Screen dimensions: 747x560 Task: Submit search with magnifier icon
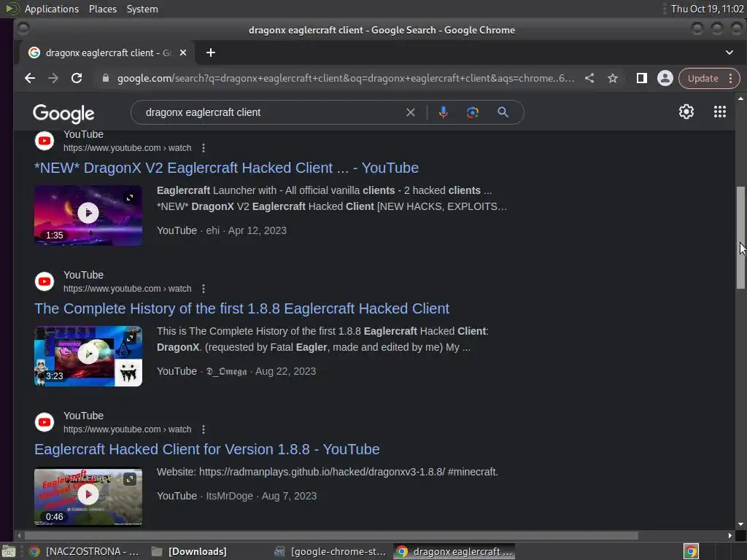click(503, 112)
